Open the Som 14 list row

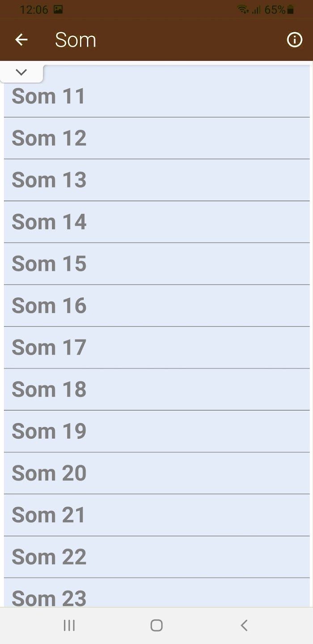156,222
